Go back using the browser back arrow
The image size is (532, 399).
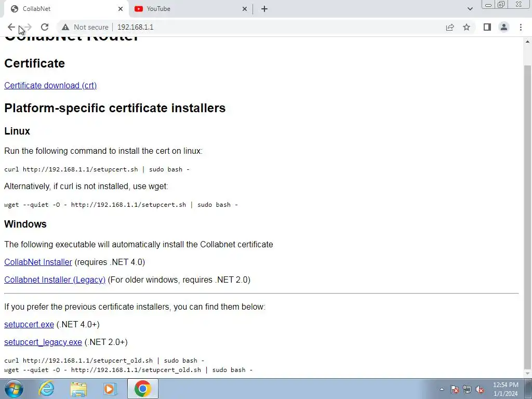(x=11, y=27)
